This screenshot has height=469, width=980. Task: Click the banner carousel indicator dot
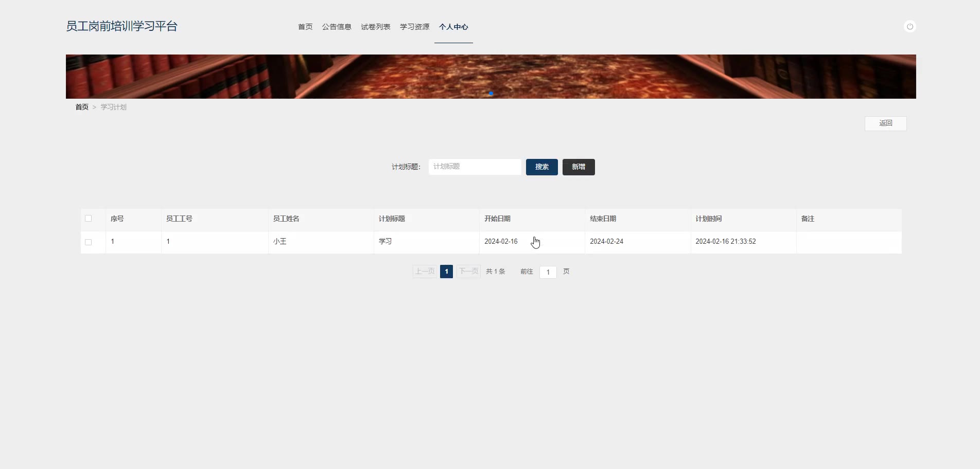[491, 94]
